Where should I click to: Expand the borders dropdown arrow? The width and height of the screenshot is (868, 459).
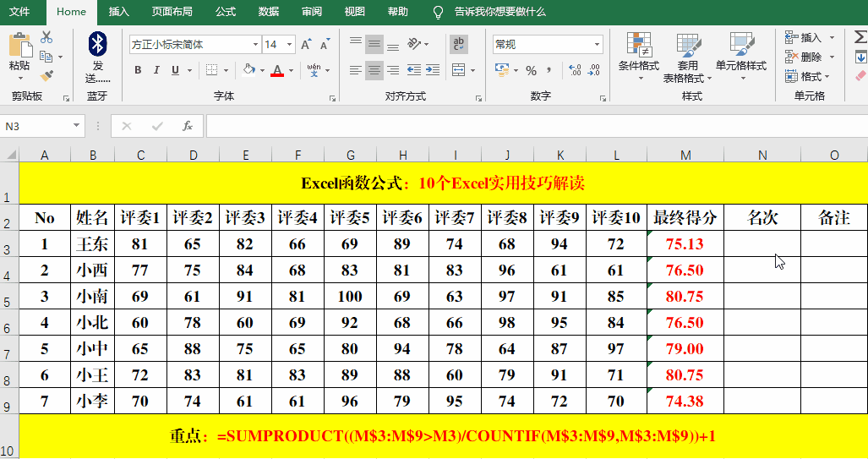coord(226,71)
